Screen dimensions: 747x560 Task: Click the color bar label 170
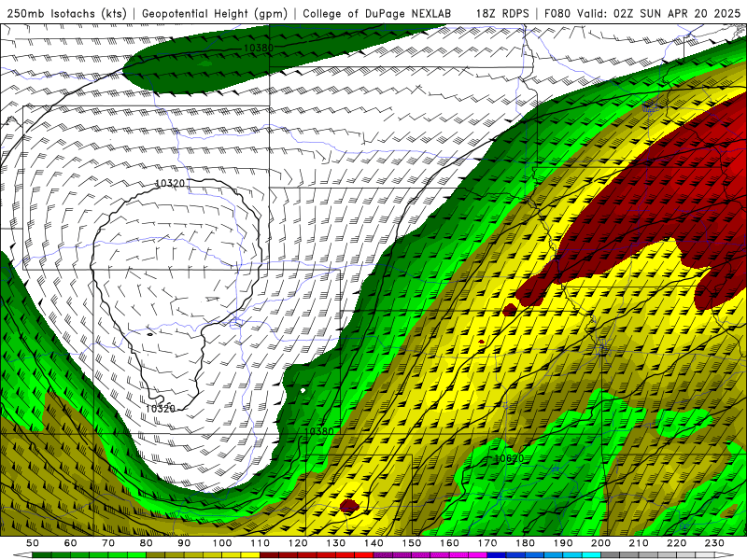pos(487,543)
